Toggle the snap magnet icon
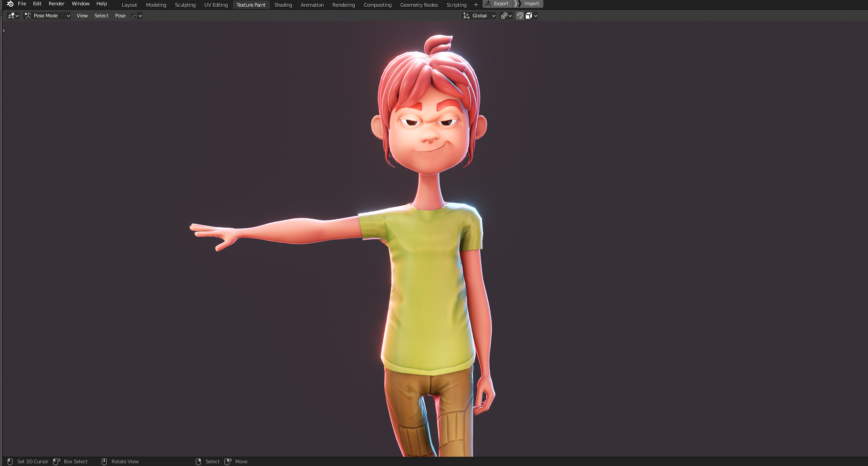Screen dimensions: 868x466 [x=519, y=16]
